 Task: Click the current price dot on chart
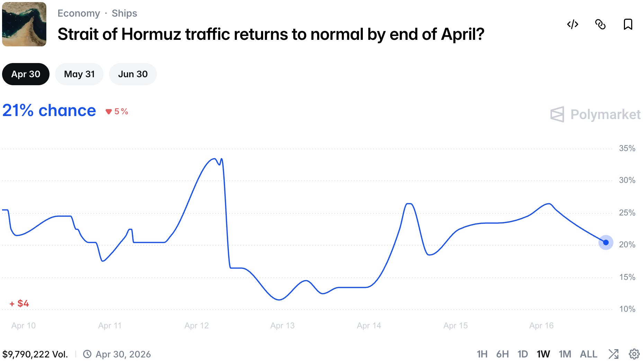coord(606,242)
